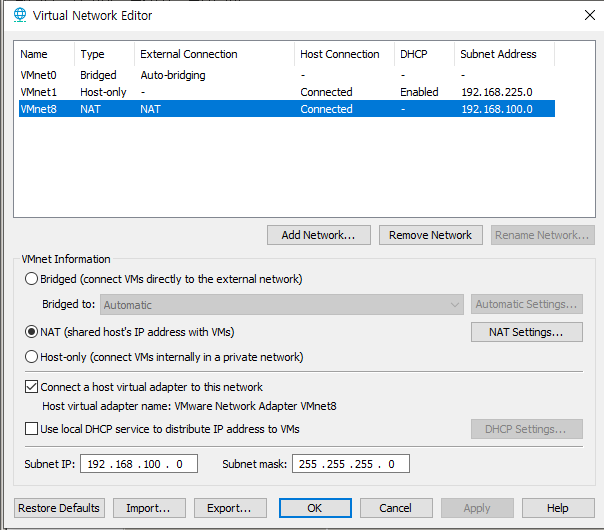Click subnet address 192.168.100.0 cell
Screen dimensions: 604x530
coord(497,109)
